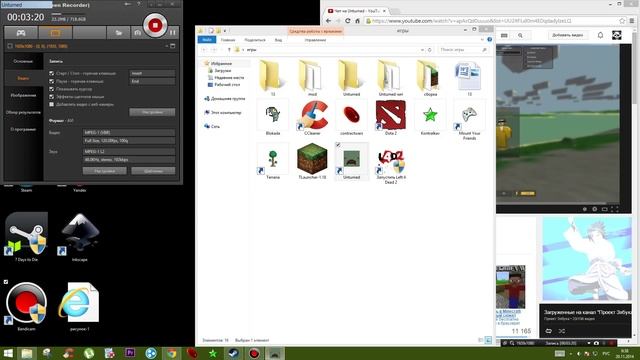Image resolution: width=640 pixels, height=360 pixels.
Task: Open Bandicam's 'Основные' settings tab
Action: coord(23,61)
